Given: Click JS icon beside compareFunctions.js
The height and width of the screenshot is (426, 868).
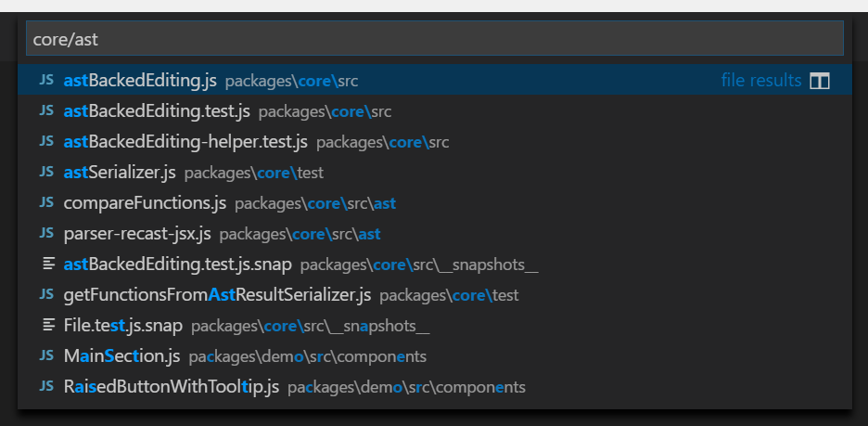Looking at the screenshot, I should [47, 202].
